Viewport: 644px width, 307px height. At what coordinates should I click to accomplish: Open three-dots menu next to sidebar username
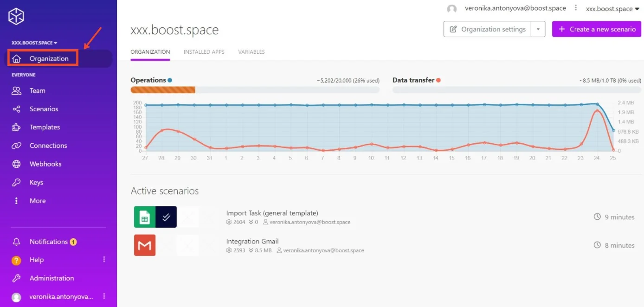tap(104, 296)
